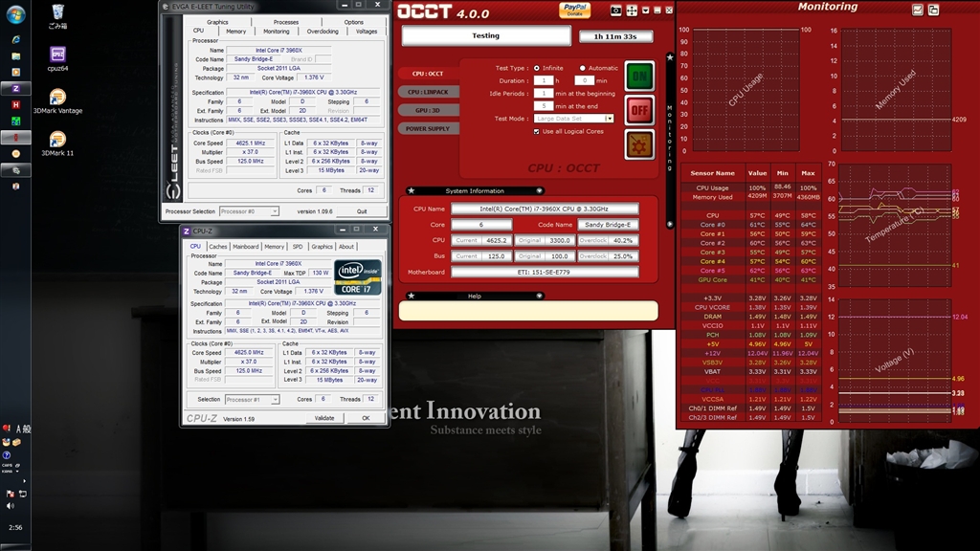Open the Memory tab in E-LEET
Screen dimensions: 980x551
point(235,32)
